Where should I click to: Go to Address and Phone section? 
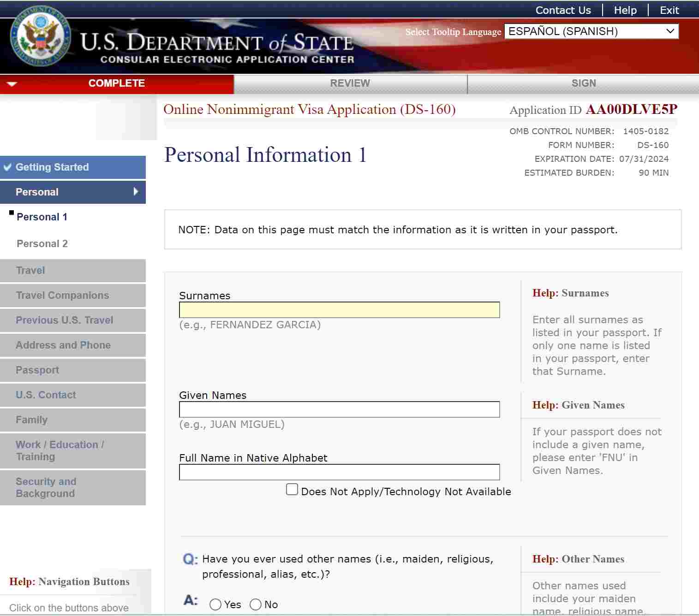pos(63,345)
